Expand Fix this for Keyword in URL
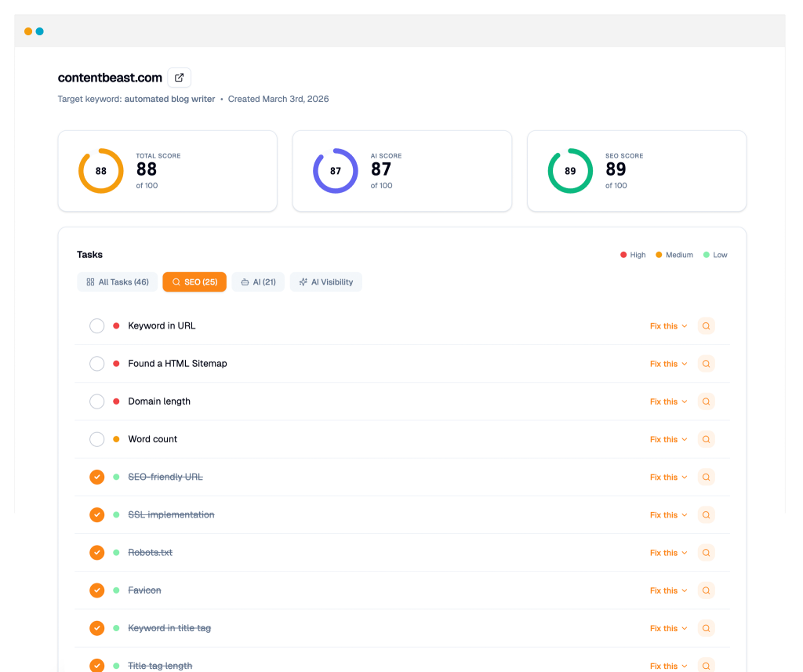This screenshot has height=672, width=803. click(668, 326)
